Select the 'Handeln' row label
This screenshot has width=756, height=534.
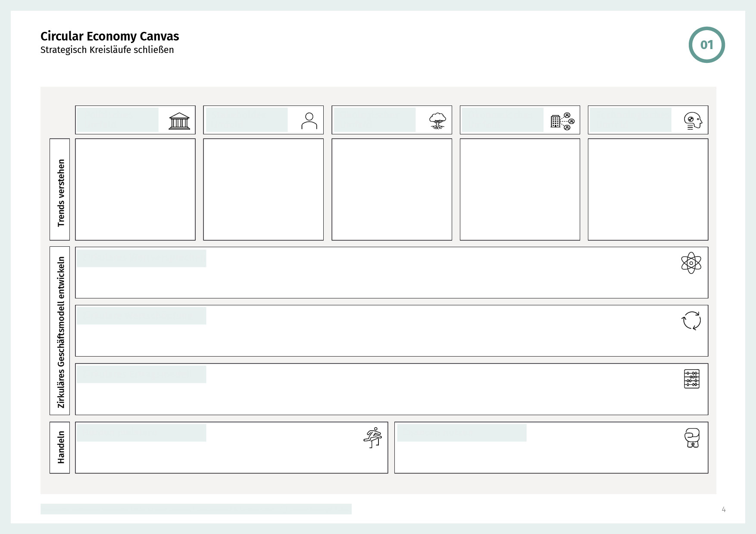(x=60, y=447)
